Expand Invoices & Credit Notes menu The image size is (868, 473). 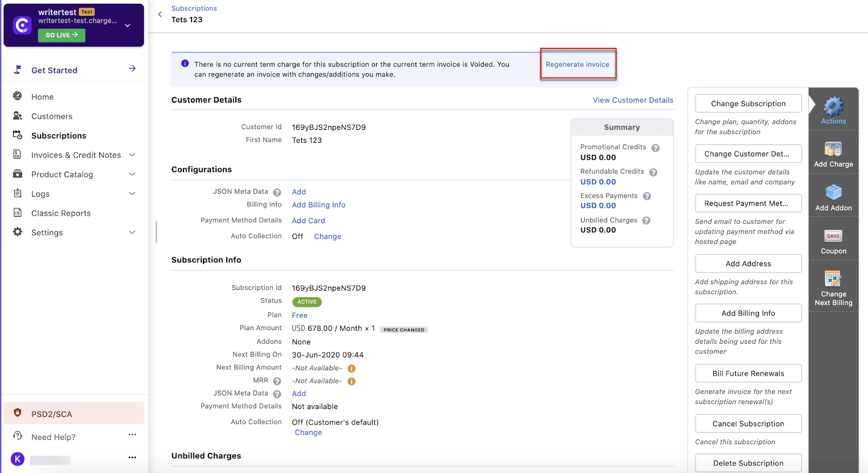click(132, 155)
